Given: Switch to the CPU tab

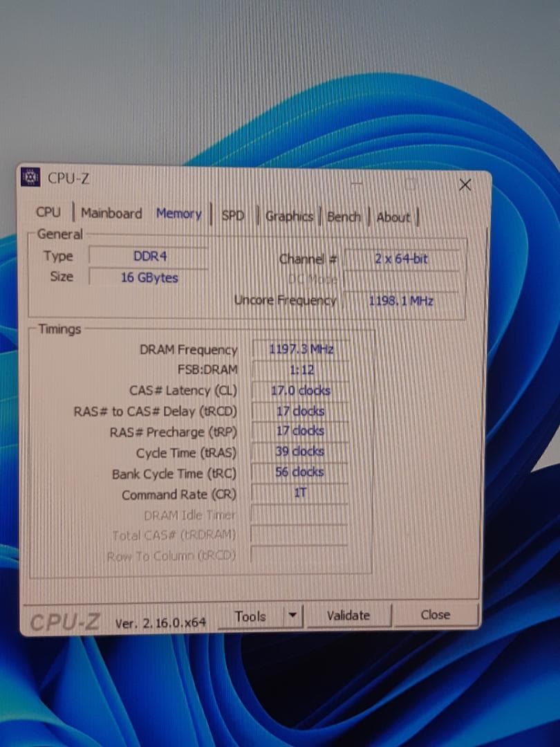Looking at the screenshot, I should (48, 214).
